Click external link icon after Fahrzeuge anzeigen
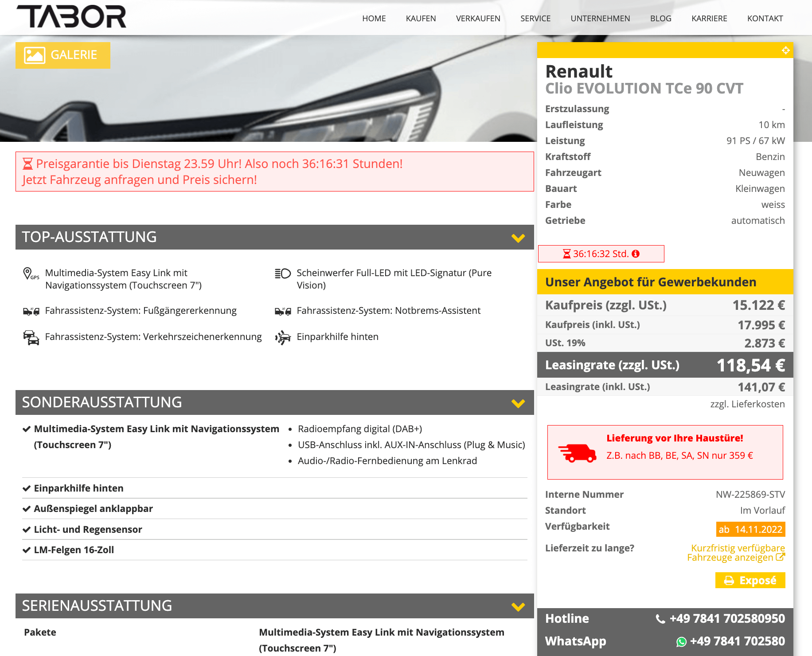812x656 pixels. coord(781,557)
